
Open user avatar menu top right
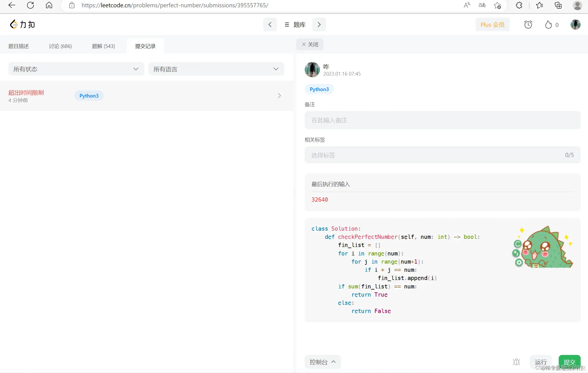click(575, 25)
